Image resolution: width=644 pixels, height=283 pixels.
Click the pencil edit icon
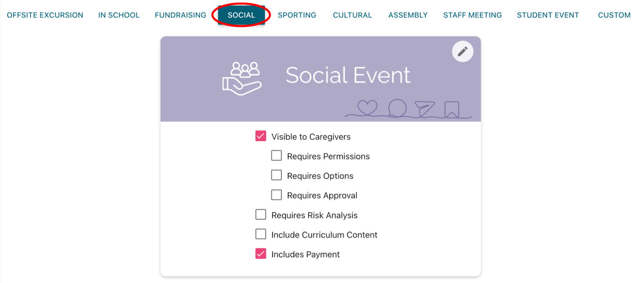[x=462, y=51]
